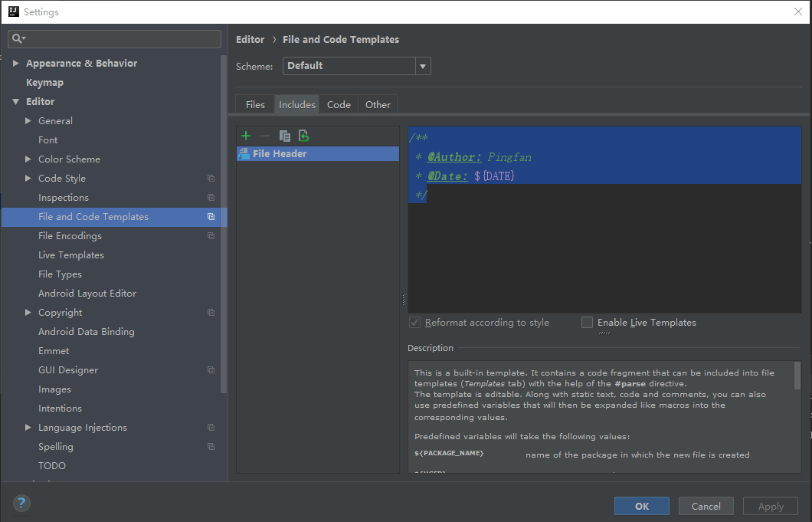Select the Remove Template minus icon
The width and height of the screenshot is (812, 522).
[264, 136]
